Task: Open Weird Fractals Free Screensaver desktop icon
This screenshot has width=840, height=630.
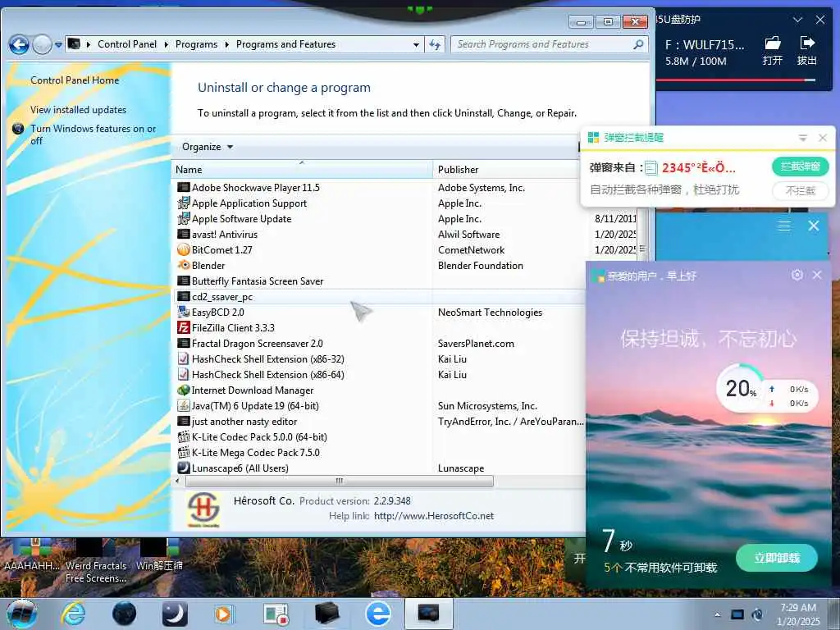Action: click(x=96, y=560)
